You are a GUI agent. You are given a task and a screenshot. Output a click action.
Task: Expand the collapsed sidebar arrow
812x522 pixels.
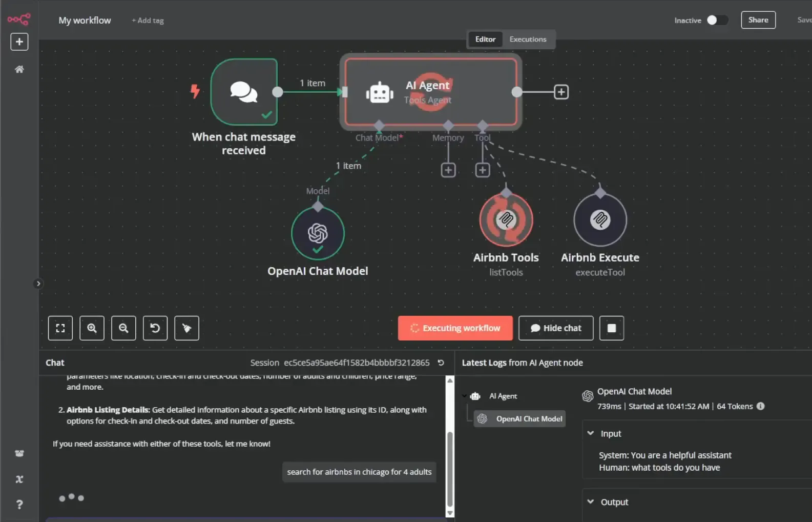coord(38,284)
